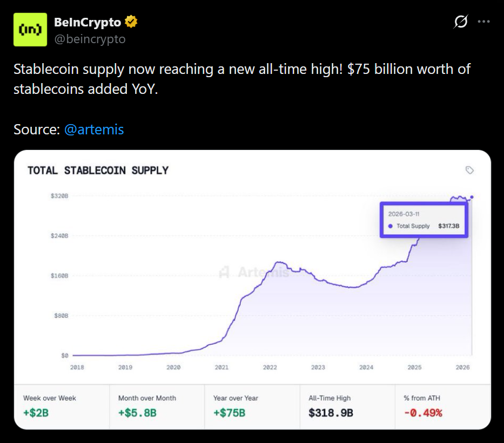This screenshot has height=443, width=504.
Task: Follow the @artemis mention link
Action: 94,130
